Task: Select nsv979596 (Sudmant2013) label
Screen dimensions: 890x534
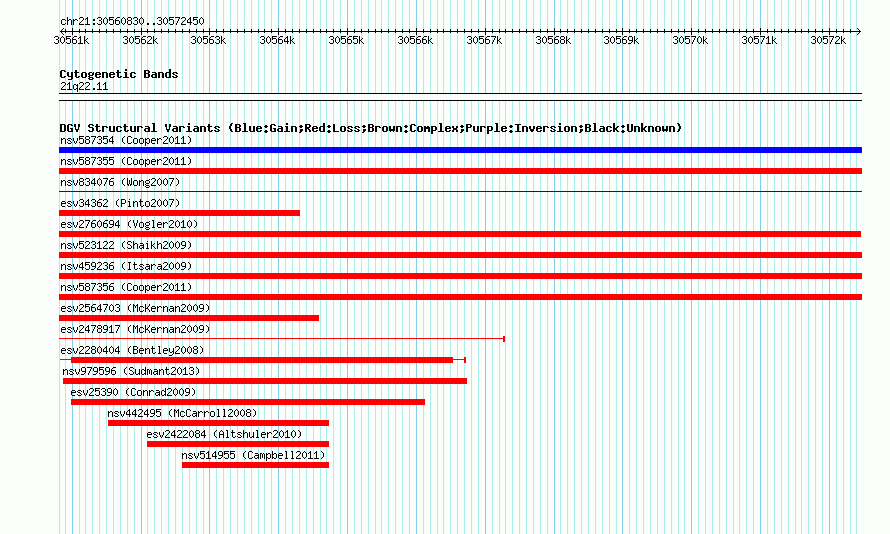Action: pyautogui.click(x=131, y=371)
